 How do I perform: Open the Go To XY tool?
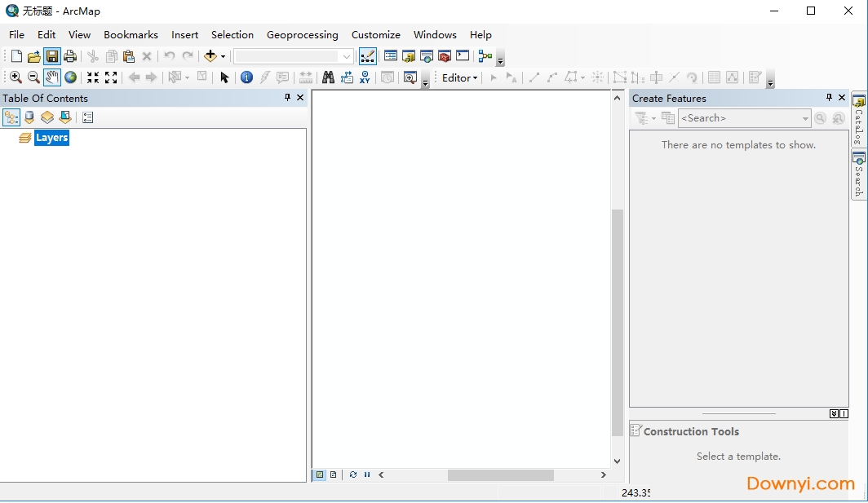(365, 77)
